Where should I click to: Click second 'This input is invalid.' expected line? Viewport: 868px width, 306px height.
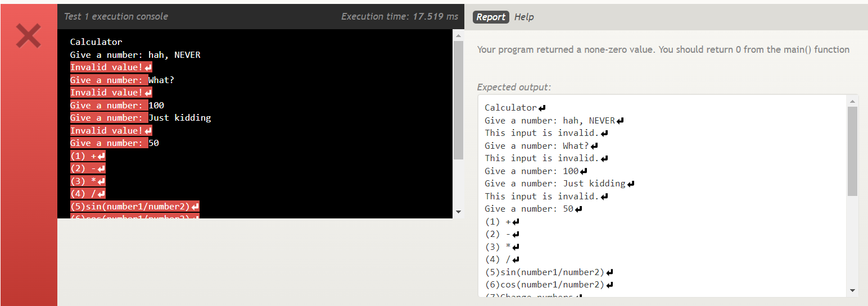[x=546, y=158]
